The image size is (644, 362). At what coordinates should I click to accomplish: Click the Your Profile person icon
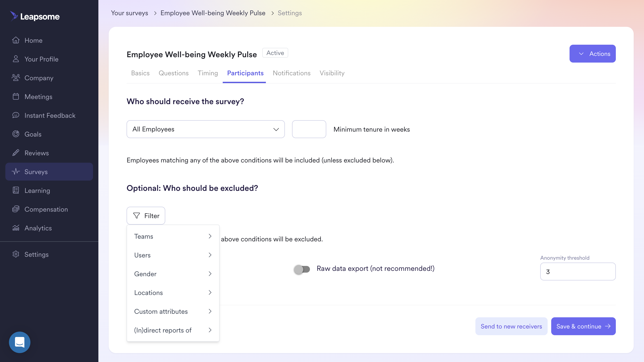coord(16,59)
